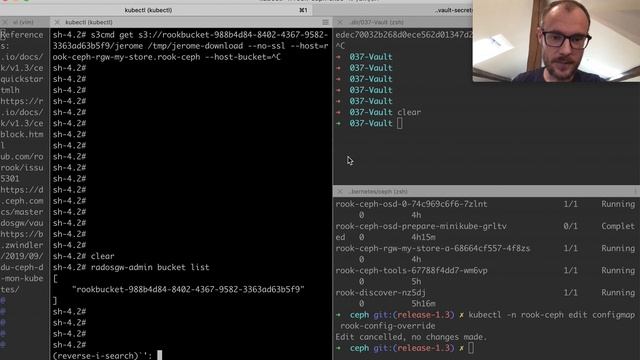Click the webcam video overlay
640x360 pixels.
coord(556,41)
